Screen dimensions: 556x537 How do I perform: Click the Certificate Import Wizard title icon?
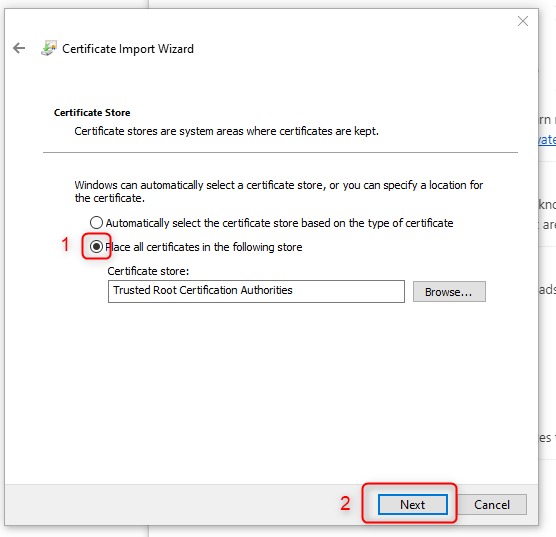coord(49,48)
